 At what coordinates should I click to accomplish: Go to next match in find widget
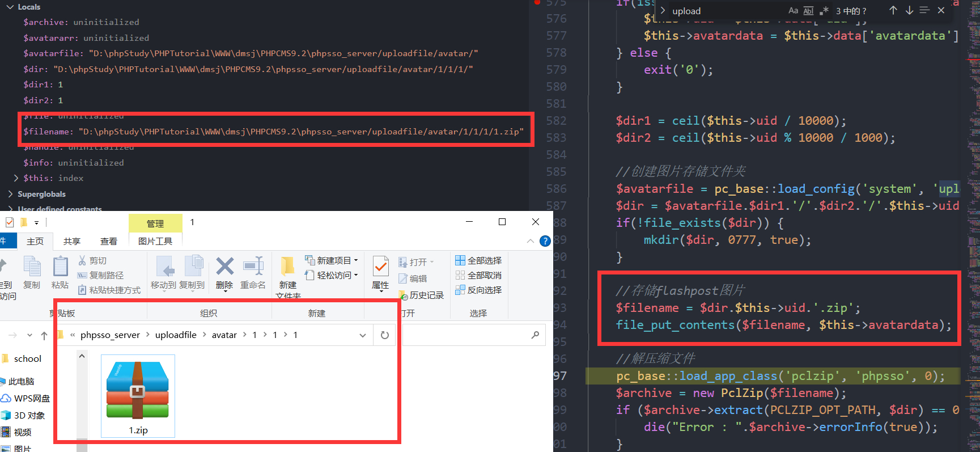pos(909,10)
